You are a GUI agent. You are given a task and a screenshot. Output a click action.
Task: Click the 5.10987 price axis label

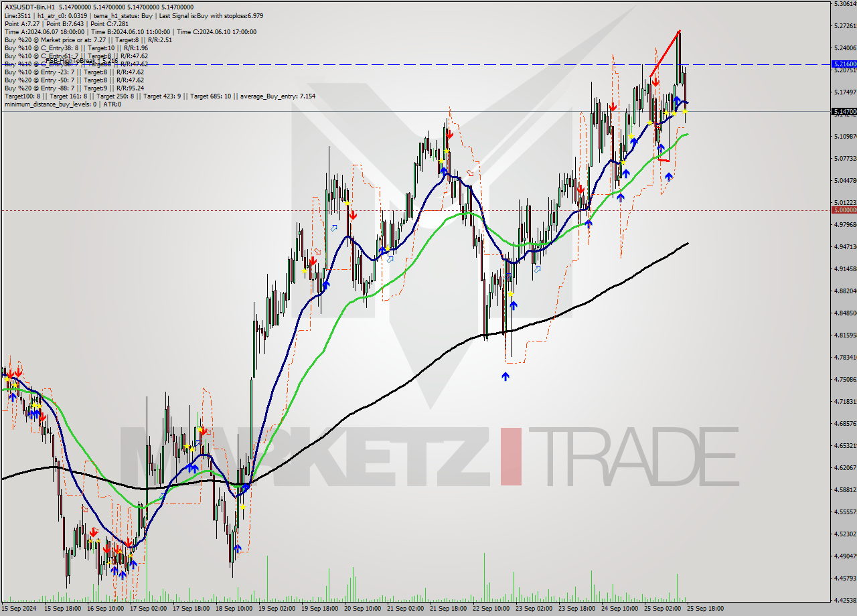[845, 136]
